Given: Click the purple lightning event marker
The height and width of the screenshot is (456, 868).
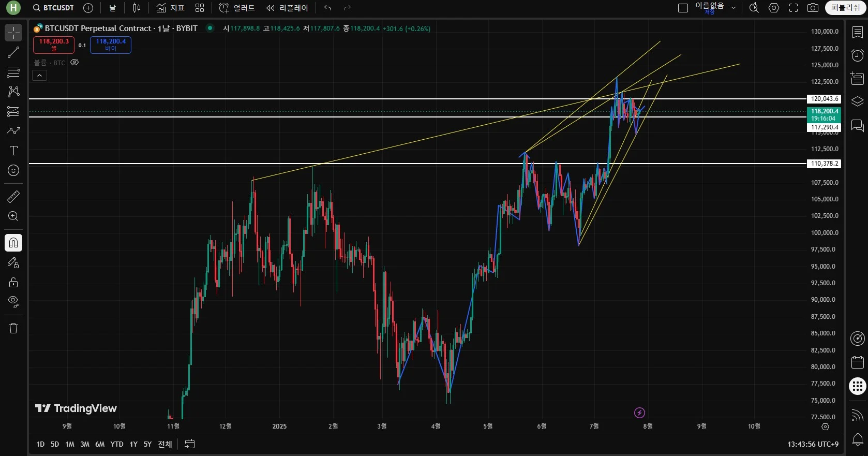Looking at the screenshot, I should (x=639, y=413).
